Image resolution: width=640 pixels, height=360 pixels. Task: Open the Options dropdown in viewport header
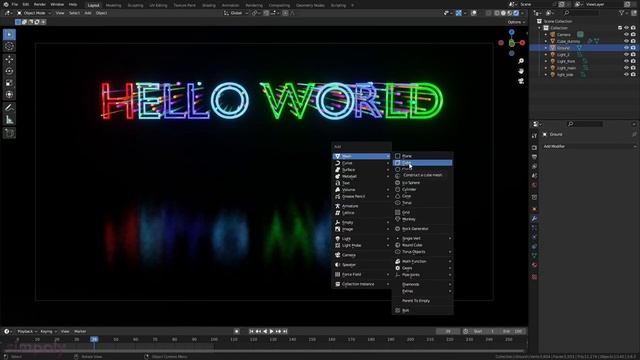pos(516,22)
